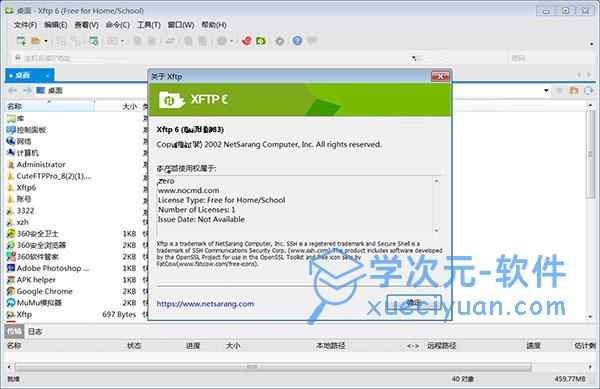The width and height of the screenshot is (600, 389).
Task: Click the synchronize arrows toolbar icon
Action: coord(170,41)
